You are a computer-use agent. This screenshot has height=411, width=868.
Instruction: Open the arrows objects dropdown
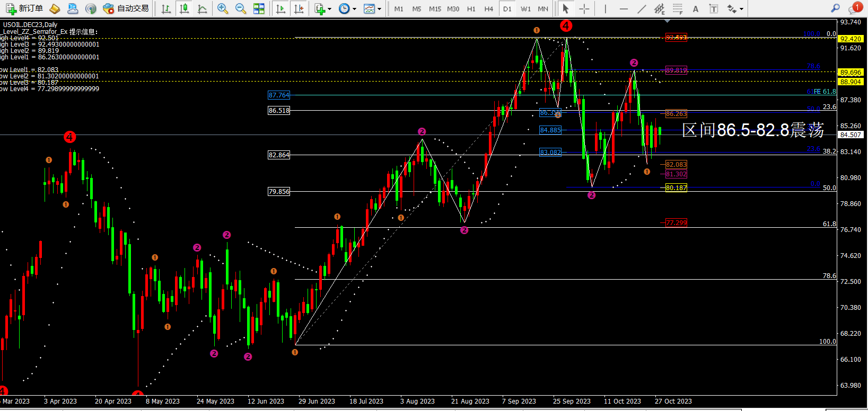coord(735,8)
